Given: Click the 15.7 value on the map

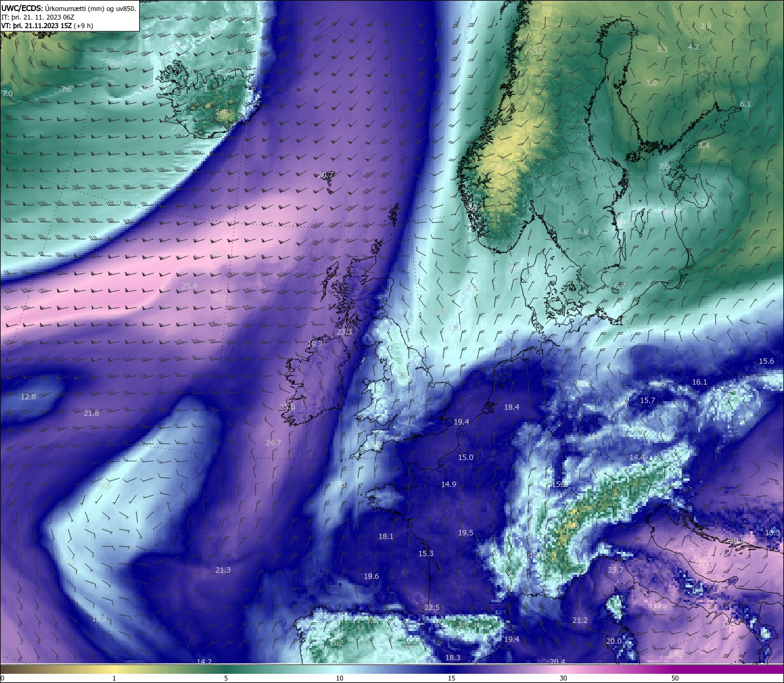Looking at the screenshot, I should 647,401.
